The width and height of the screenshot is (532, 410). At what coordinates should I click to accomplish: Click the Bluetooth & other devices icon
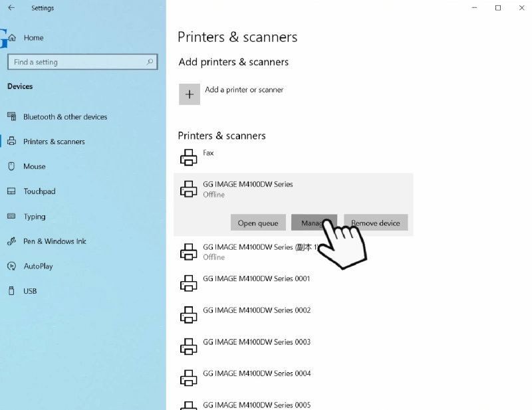[11, 117]
